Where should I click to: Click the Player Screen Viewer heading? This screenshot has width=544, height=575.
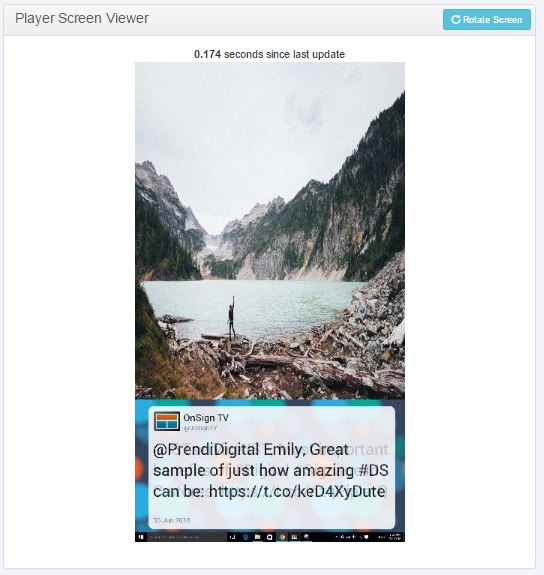pos(82,18)
